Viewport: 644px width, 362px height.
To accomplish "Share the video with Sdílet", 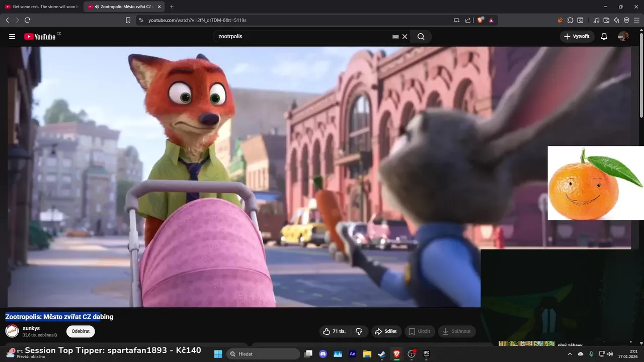I will pyautogui.click(x=386, y=331).
